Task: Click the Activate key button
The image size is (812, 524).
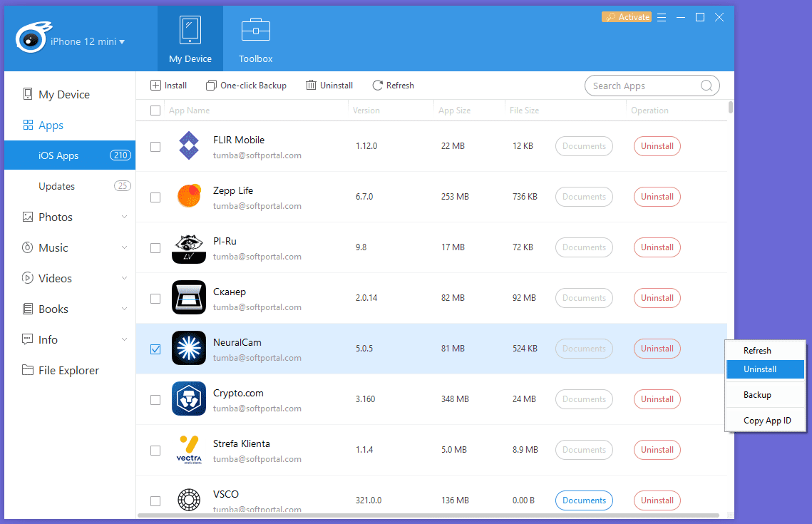Action: point(627,17)
